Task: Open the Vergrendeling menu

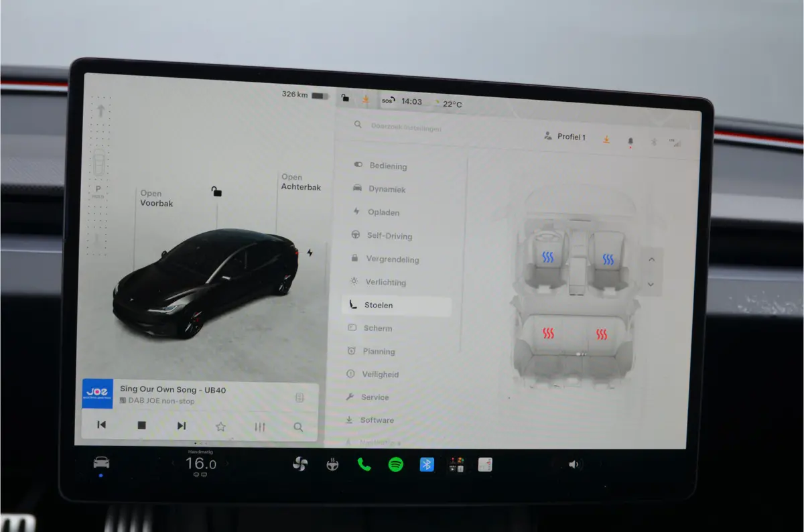Action: pos(385,259)
